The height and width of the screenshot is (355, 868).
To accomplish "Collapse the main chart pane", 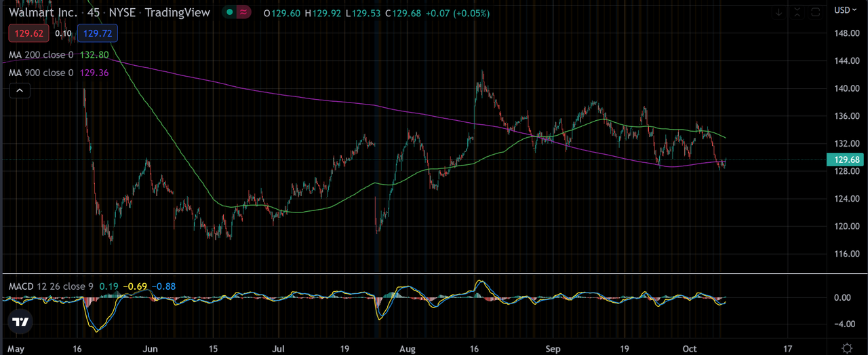I will (798, 12).
